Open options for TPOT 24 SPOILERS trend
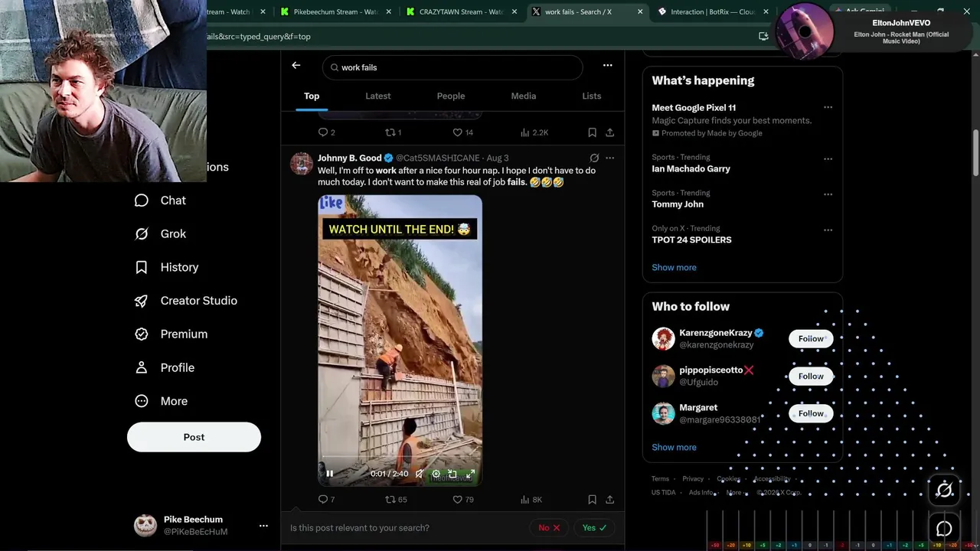This screenshot has height=551, width=980. (828, 230)
